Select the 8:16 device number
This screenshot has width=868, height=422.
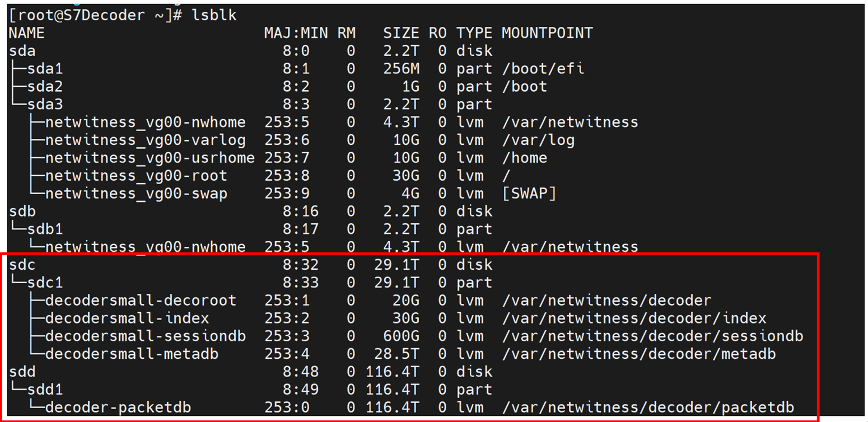click(x=301, y=212)
